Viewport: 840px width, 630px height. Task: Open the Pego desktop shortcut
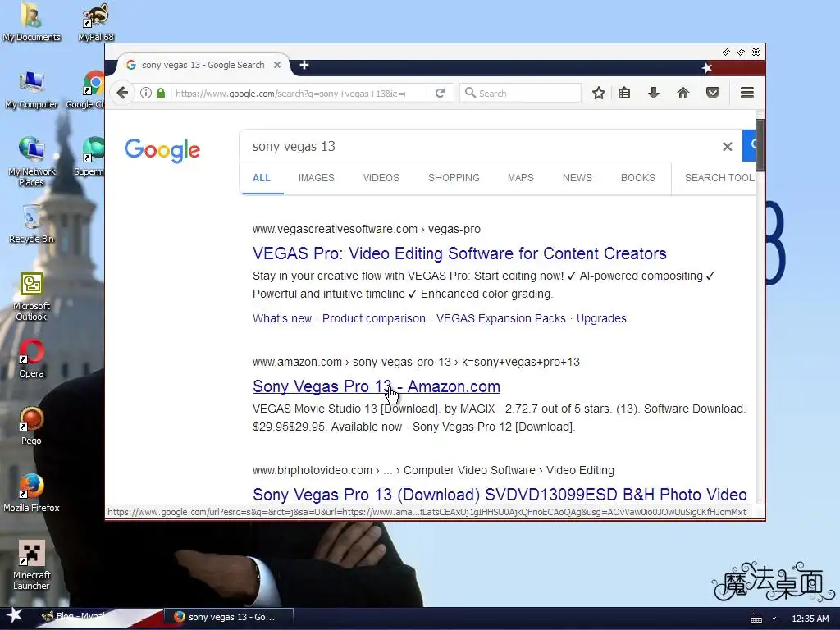32,426
